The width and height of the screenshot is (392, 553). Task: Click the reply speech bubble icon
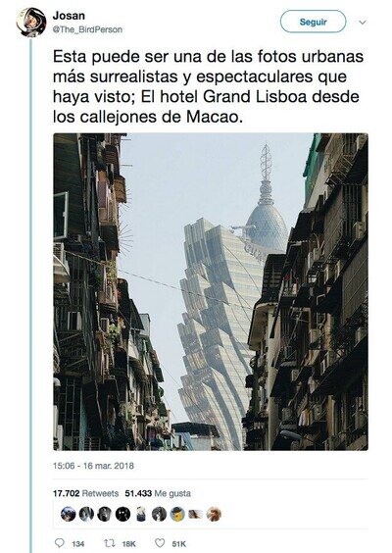[x=61, y=543]
